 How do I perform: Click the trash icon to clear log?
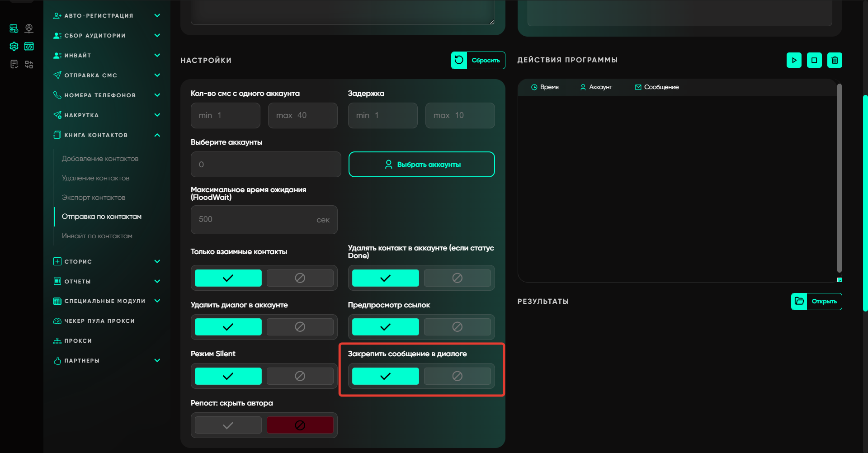[x=835, y=60]
